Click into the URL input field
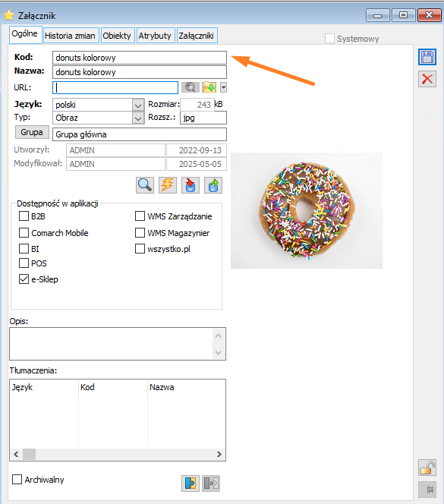Image resolution: width=444 pixels, height=504 pixels. pos(115,87)
